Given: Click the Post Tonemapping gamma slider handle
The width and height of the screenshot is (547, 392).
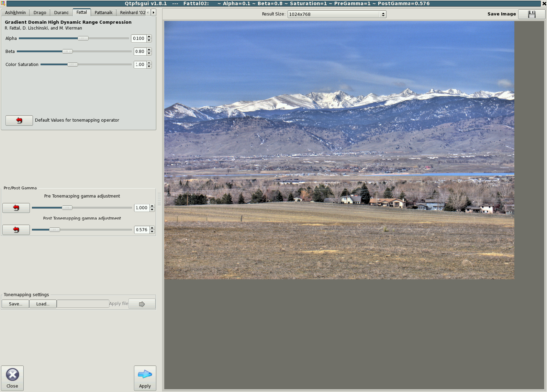Looking at the screenshot, I should click(55, 230).
